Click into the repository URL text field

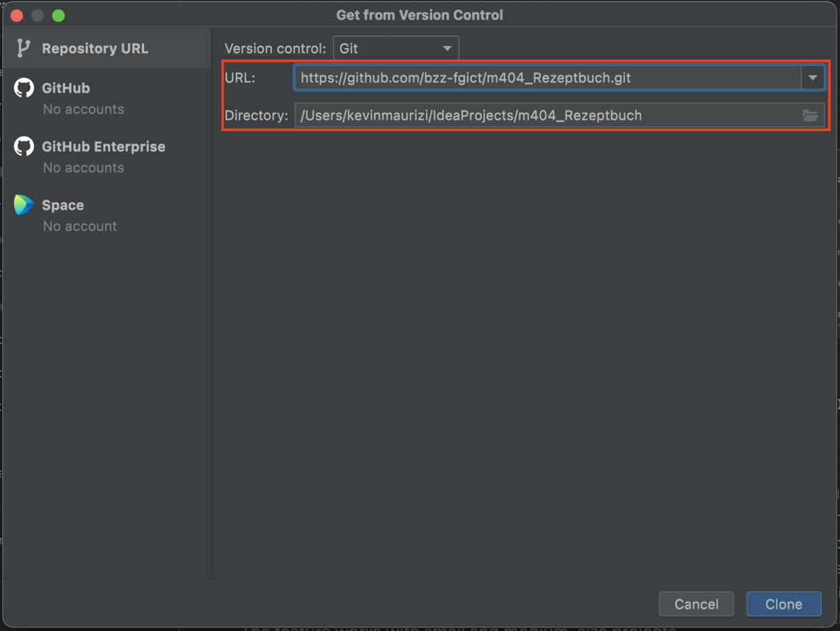point(546,78)
